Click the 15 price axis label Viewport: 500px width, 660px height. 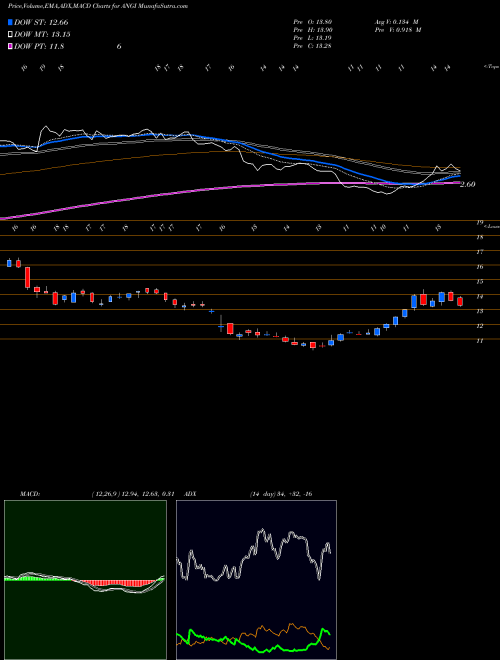click(479, 282)
